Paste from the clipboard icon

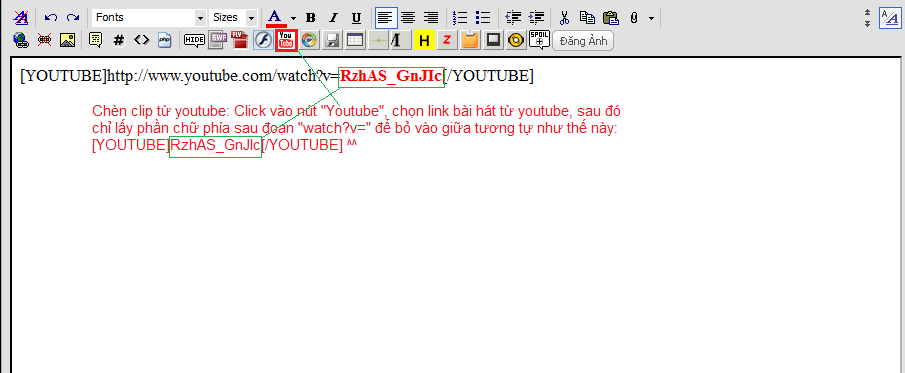610,18
